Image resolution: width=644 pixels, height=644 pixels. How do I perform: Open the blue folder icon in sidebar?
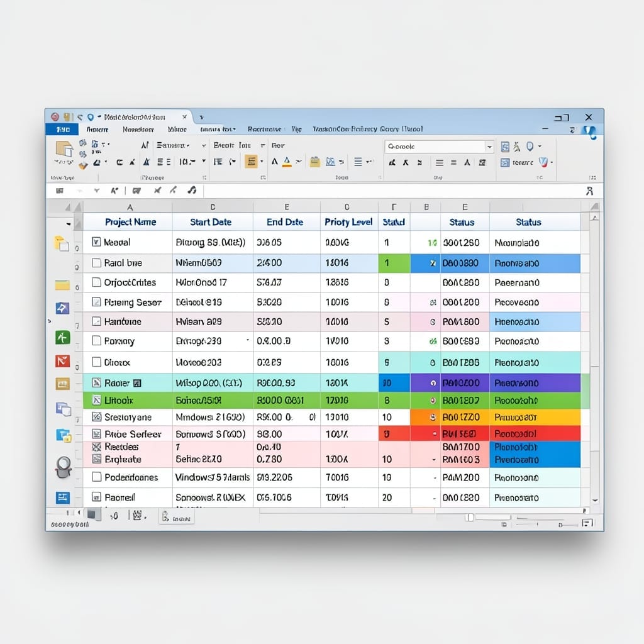coord(64,435)
